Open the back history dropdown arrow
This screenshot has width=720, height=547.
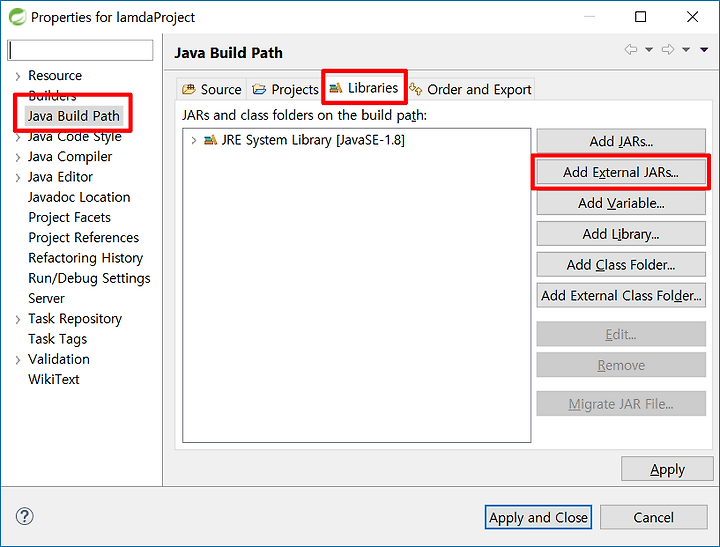(649, 50)
